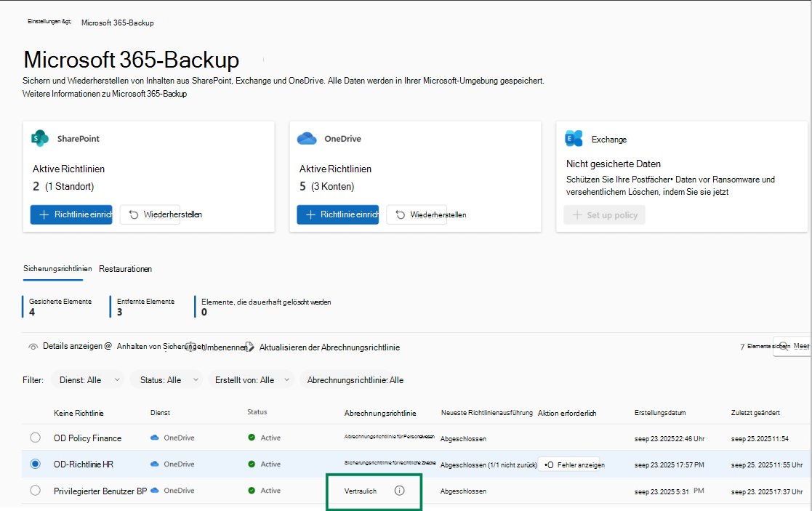The image size is (812, 511).
Task: Click Details anzeigen in the command bar
Action: coord(73,346)
